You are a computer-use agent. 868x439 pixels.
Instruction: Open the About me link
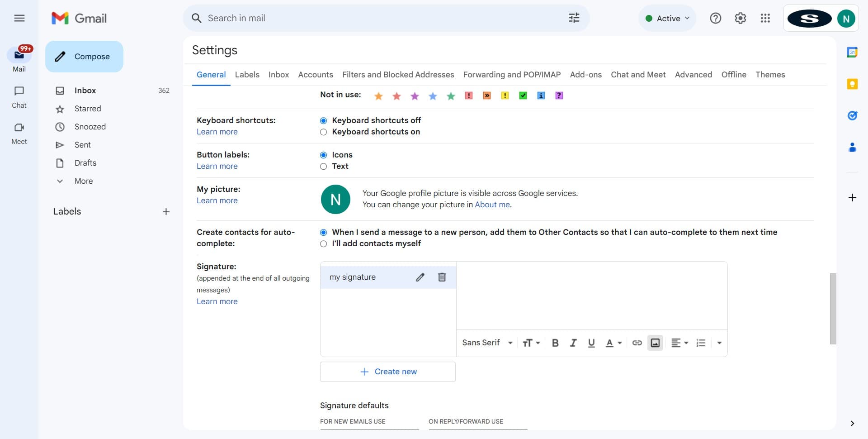[x=492, y=205]
